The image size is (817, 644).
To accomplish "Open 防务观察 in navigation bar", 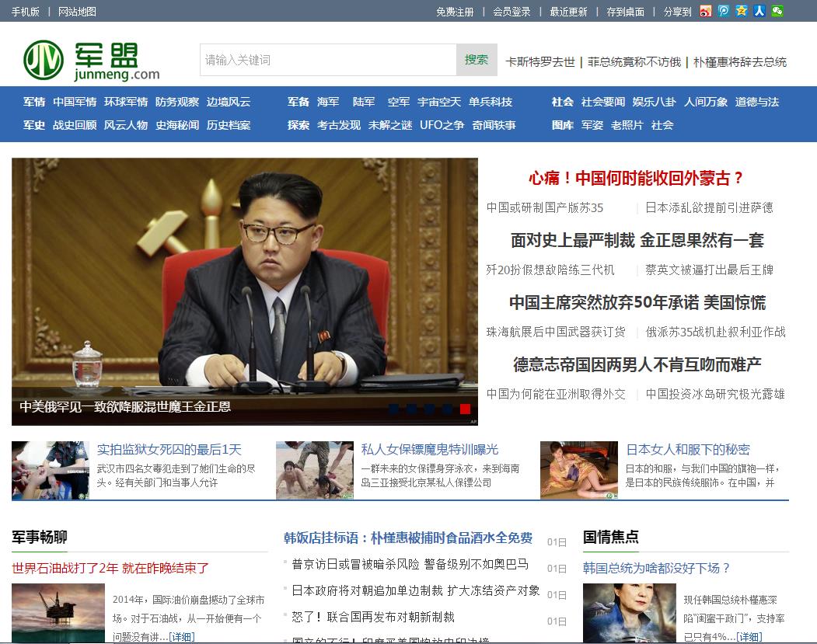I will (177, 102).
